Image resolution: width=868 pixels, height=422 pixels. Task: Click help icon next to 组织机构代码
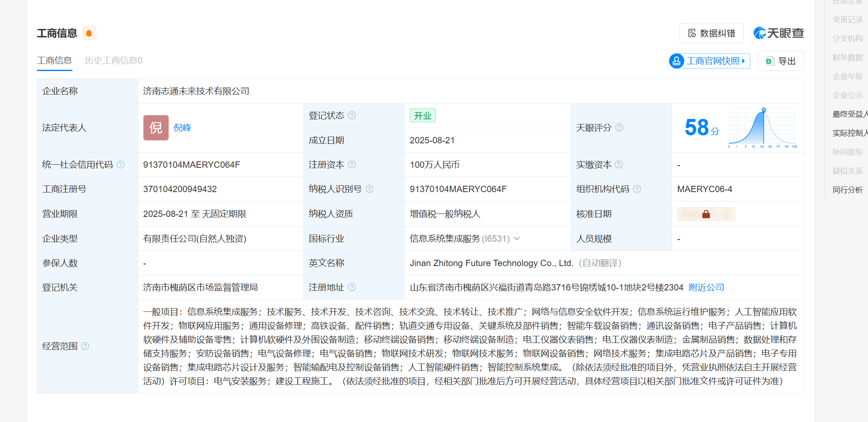tap(637, 189)
